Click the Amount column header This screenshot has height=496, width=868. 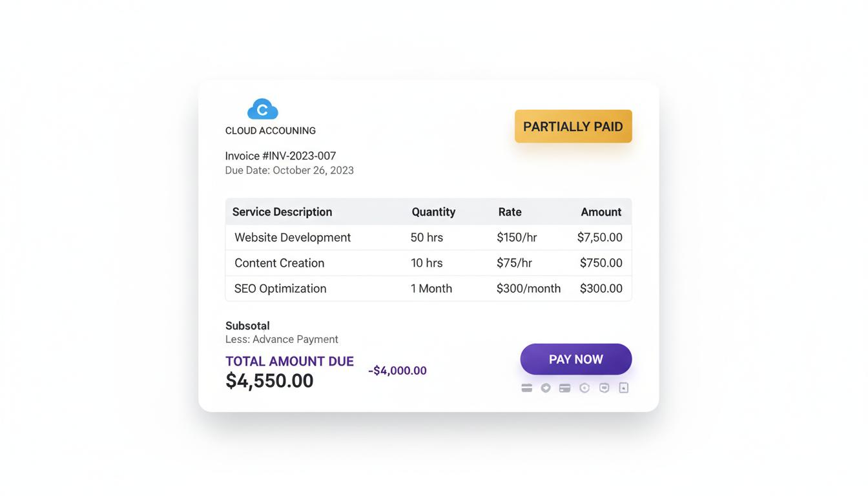click(x=601, y=212)
